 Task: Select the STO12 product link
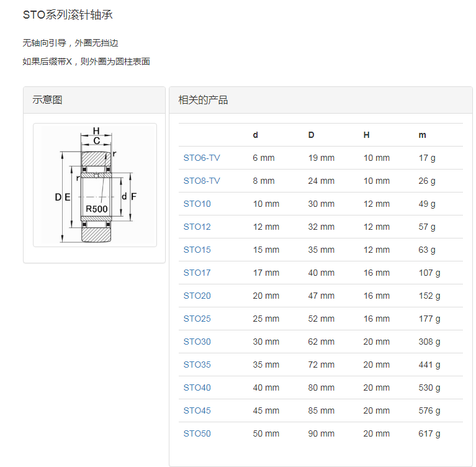[197, 227]
